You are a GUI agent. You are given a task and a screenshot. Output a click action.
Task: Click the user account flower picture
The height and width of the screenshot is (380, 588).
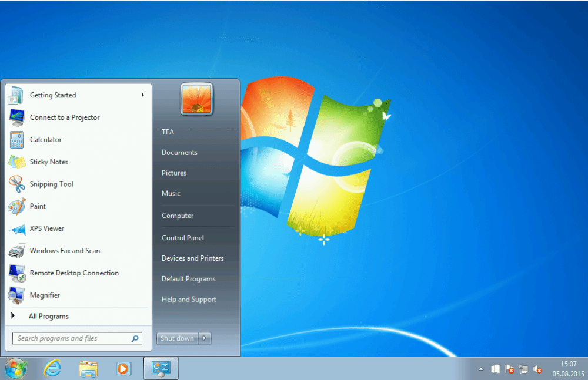[x=197, y=99]
